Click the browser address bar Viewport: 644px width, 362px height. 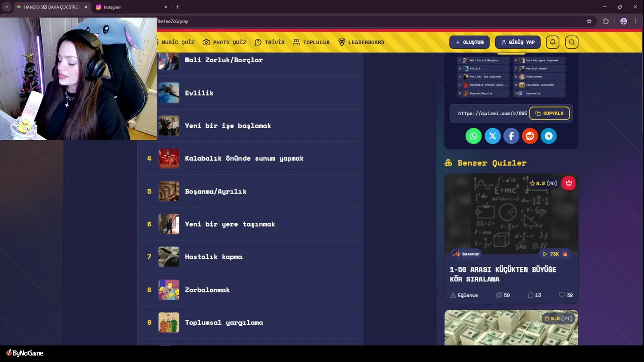[x=370, y=21]
